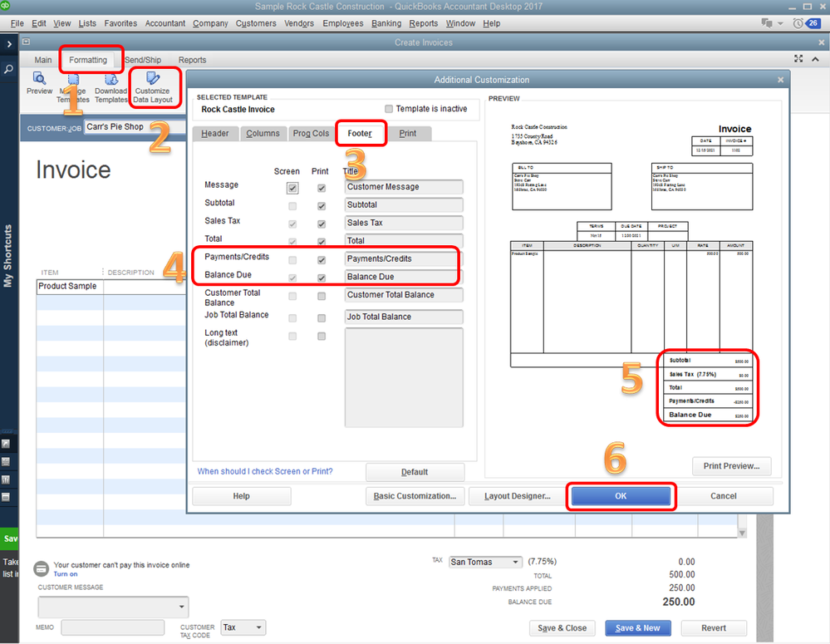
Task: Open the Reports ribbon tab
Action: point(192,60)
